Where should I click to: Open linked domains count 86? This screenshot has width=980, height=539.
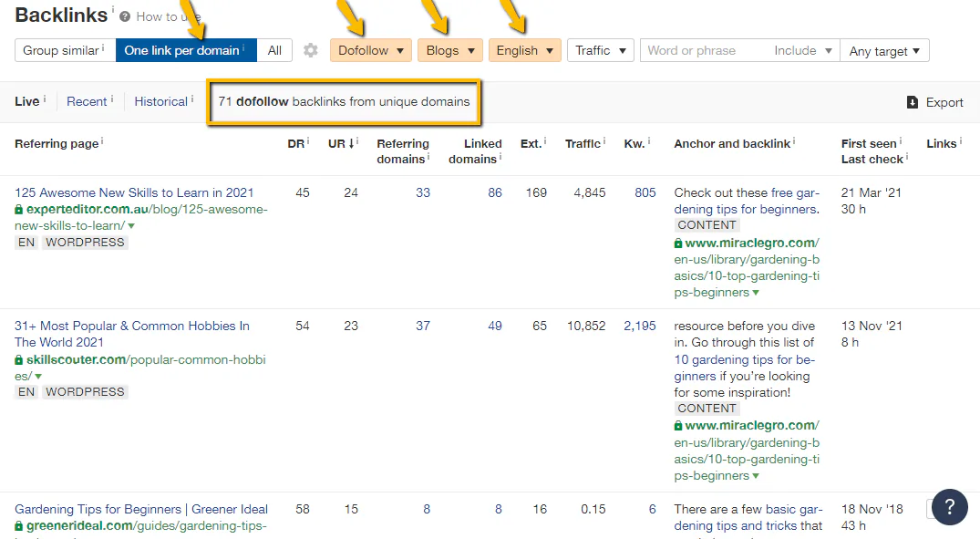pos(495,192)
